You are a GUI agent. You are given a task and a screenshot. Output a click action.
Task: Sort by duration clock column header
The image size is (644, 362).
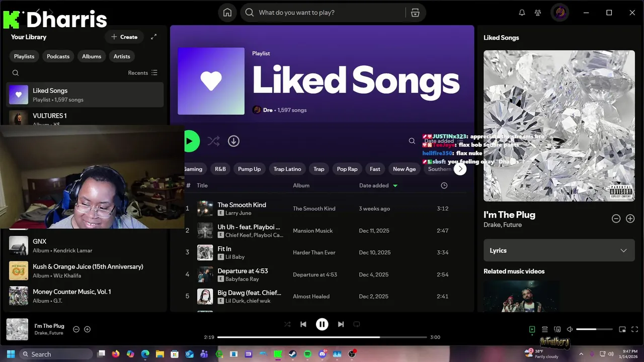point(444,186)
